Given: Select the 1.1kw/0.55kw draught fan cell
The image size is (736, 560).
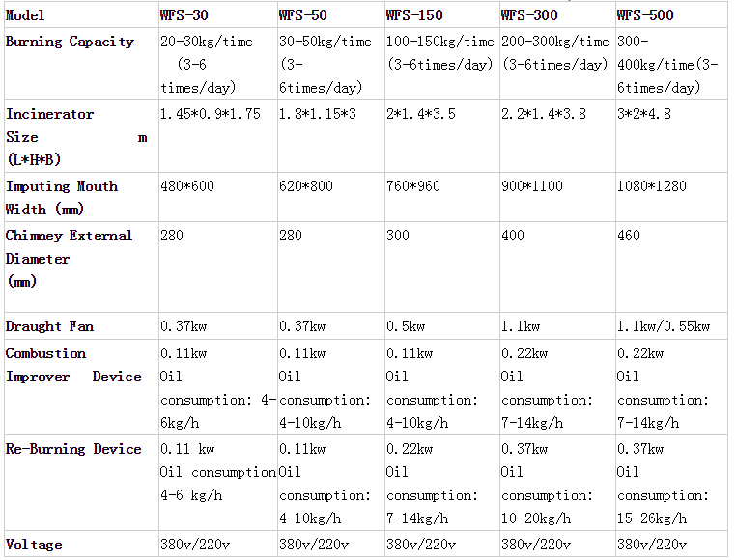Looking at the screenshot, I should (x=664, y=327).
